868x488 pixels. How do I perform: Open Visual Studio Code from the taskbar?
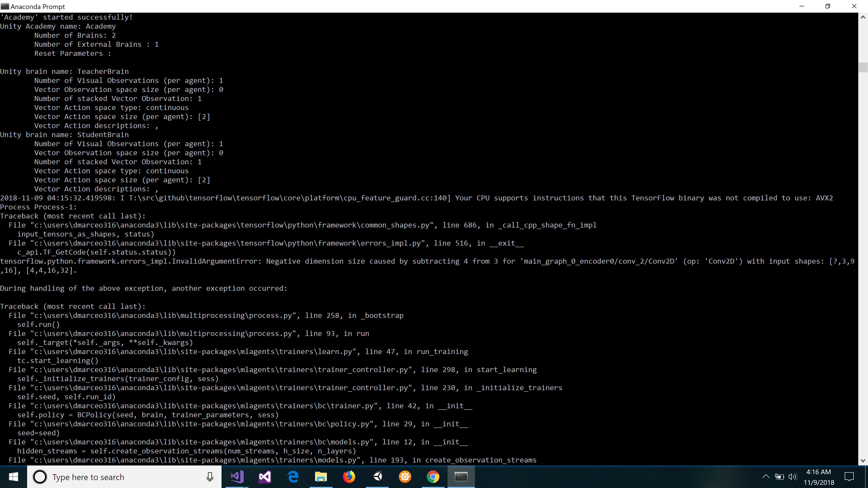pyautogui.click(x=236, y=476)
